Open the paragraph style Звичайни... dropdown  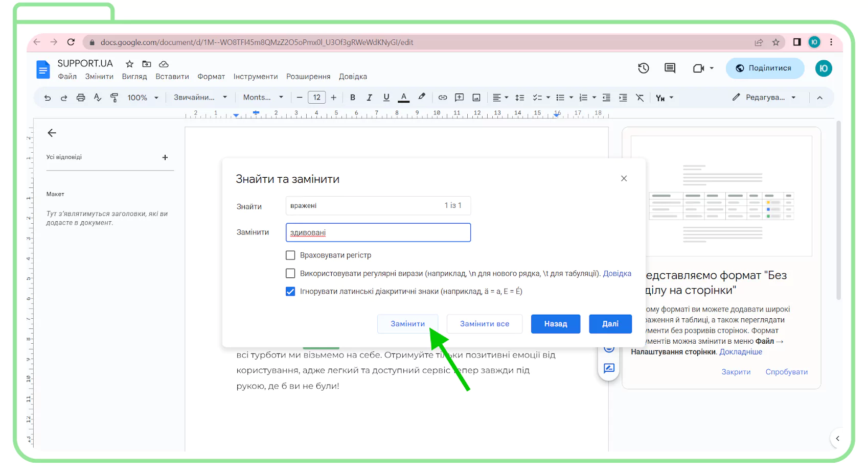200,97
